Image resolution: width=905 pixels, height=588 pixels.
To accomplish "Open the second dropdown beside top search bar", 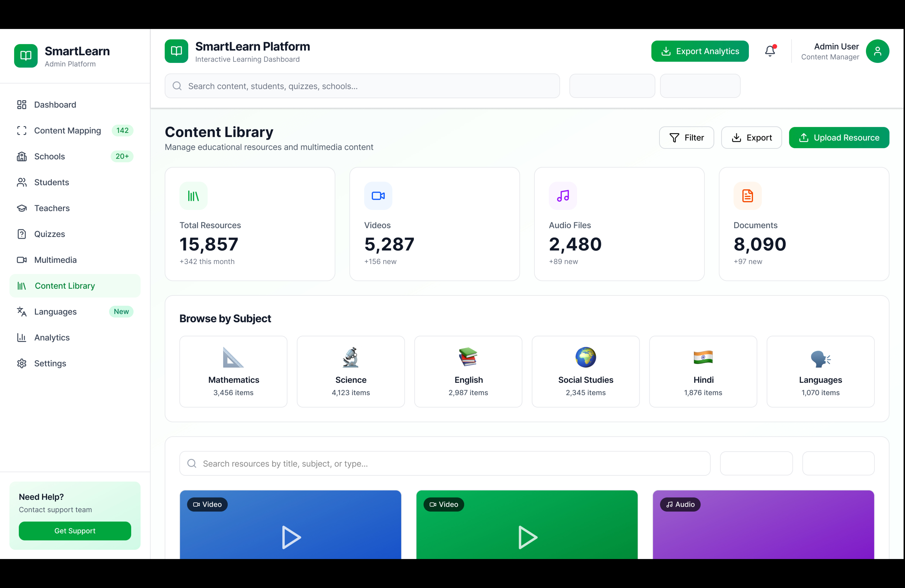I will (x=700, y=86).
